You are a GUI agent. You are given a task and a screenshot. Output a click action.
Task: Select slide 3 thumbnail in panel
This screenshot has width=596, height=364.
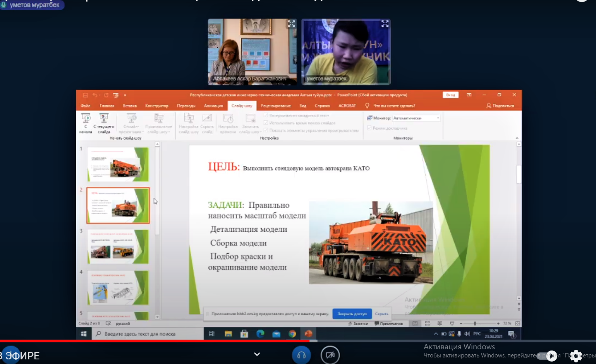coord(118,247)
